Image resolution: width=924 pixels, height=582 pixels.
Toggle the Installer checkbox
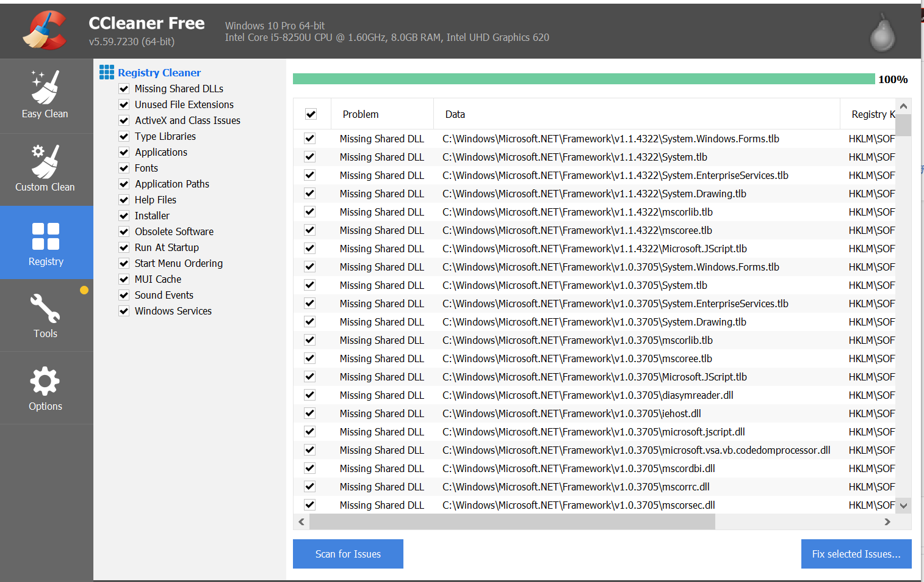pos(124,216)
